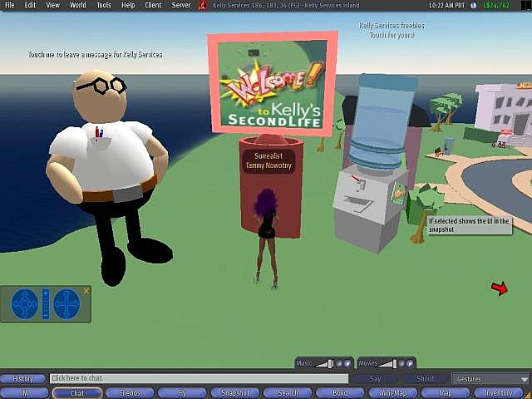Click the 'Touch me to leave a message' text
Screen dimensions: 532x399
[x=95, y=55]
